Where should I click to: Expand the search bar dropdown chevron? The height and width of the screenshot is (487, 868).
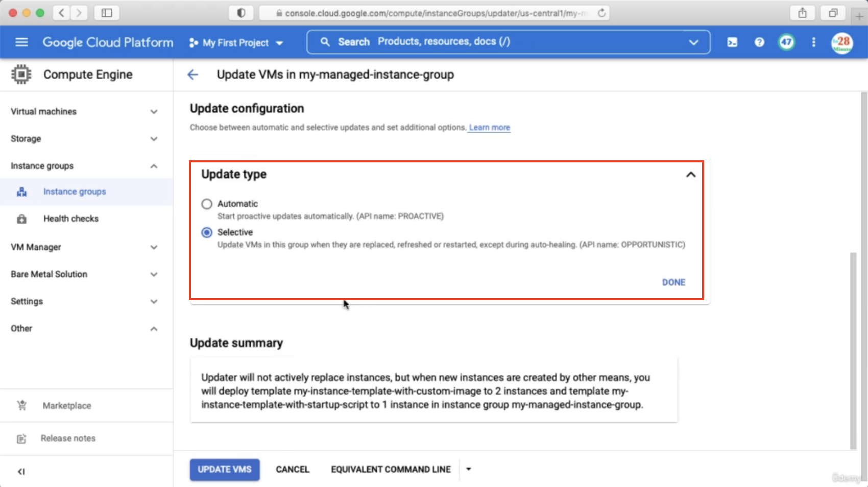[693, 42]
